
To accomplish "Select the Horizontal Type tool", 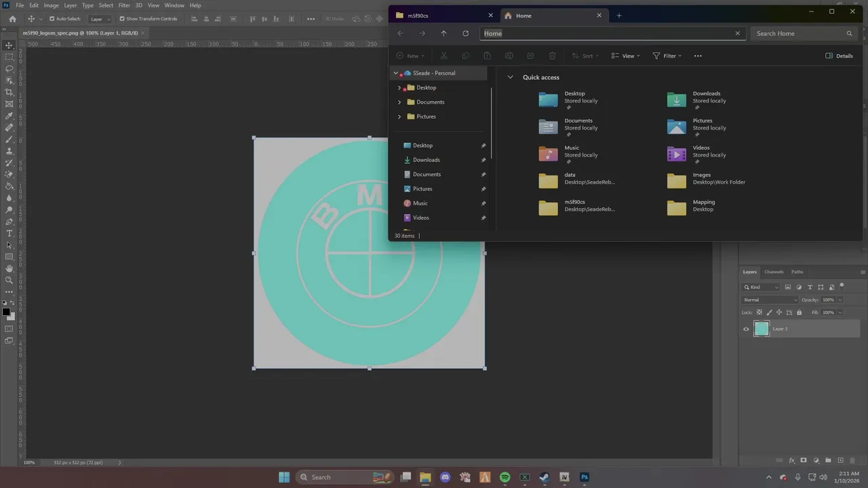I will pyautogui.click(x=9, y=233).
